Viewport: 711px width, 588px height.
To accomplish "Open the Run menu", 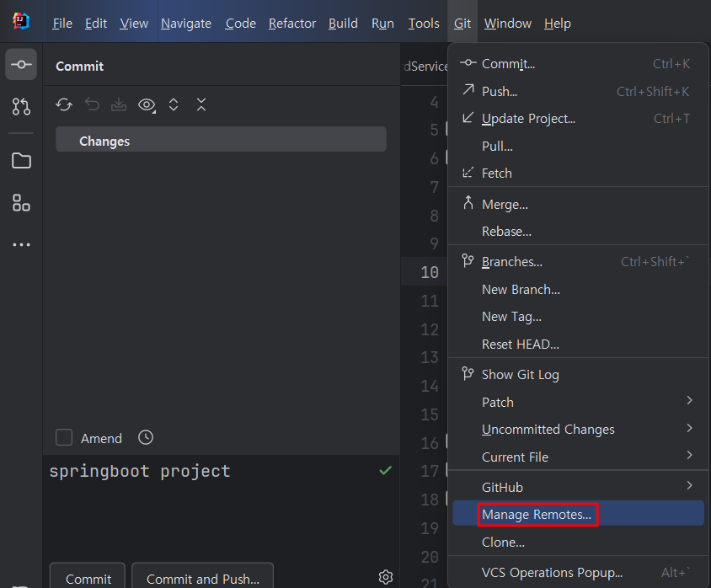I will (x=382, y=23).
